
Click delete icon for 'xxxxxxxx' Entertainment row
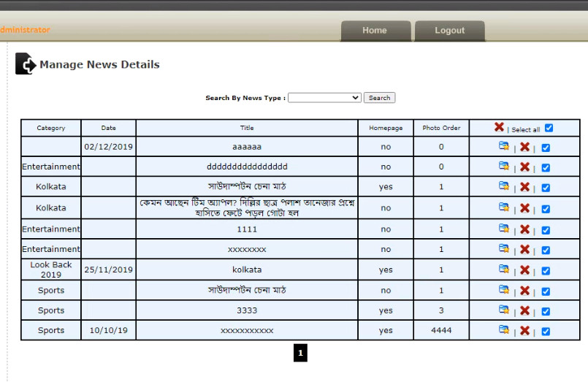(524, 249)
